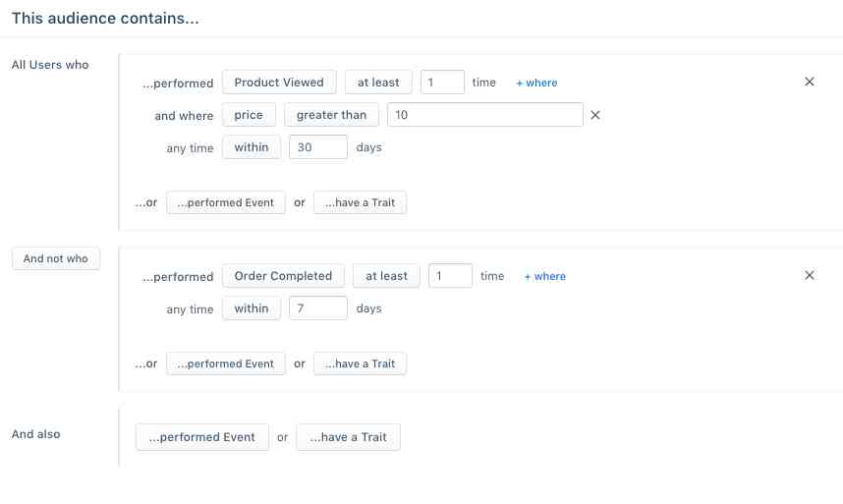Remove the Order Completed condition with X
Viewport: 843px width, 504px height.
click(810, 275)
